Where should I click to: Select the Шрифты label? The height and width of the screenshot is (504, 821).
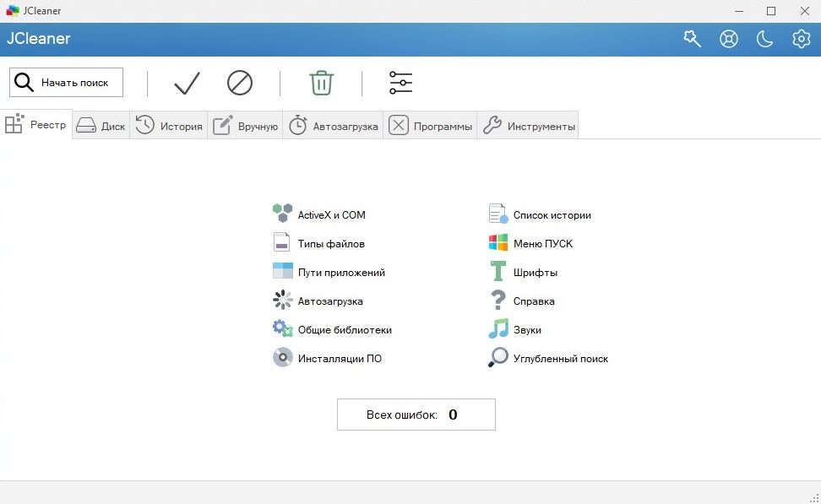(x=536, y=273)
